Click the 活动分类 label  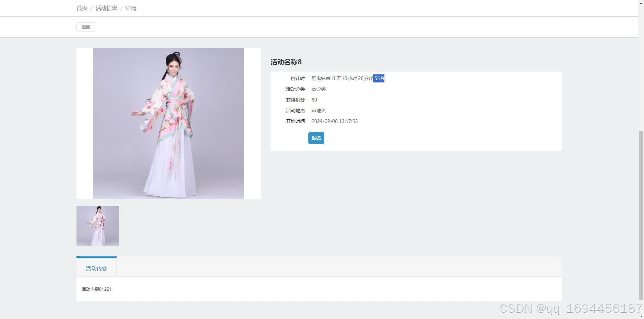tap(296, 89)
